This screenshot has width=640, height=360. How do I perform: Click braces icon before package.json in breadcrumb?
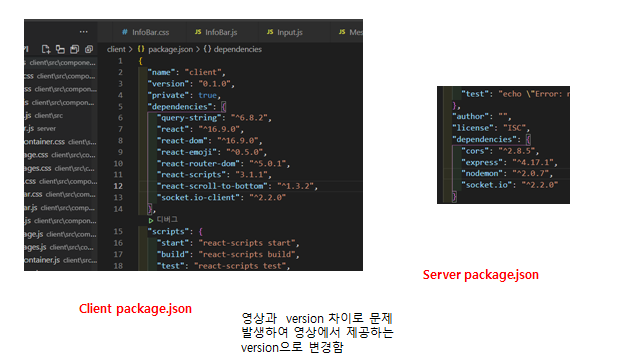pyautogui.click(x=141, y=49)
